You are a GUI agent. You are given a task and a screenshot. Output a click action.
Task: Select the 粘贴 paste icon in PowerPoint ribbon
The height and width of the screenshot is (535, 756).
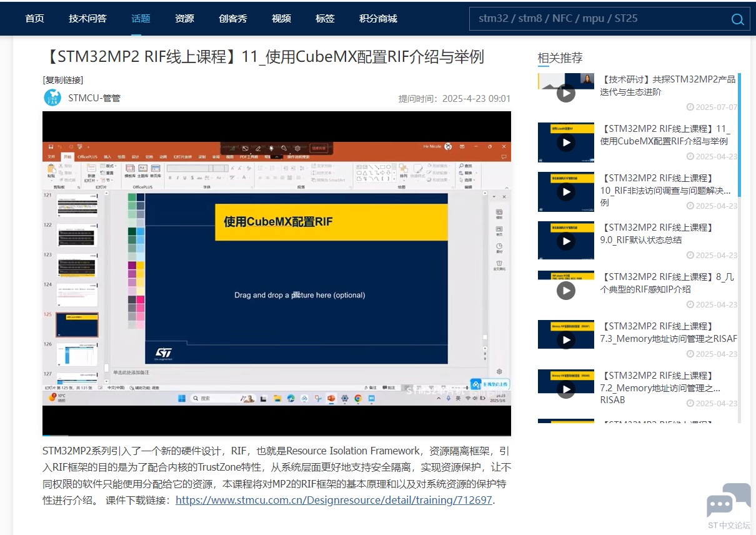pyautogui.click(x=50, y=169)
